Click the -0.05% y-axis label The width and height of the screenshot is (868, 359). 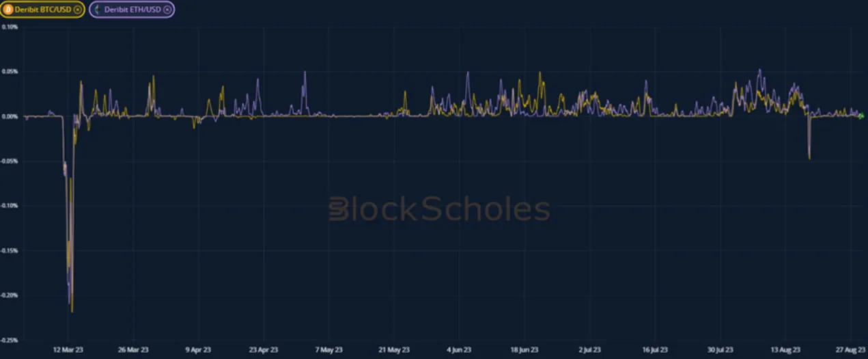tap(10, 161)
